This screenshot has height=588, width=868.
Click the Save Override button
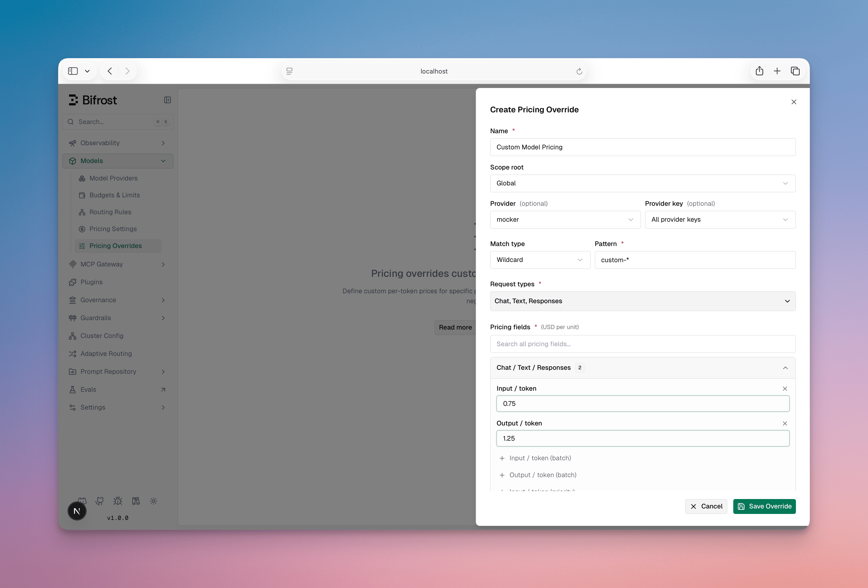[764, 506]
